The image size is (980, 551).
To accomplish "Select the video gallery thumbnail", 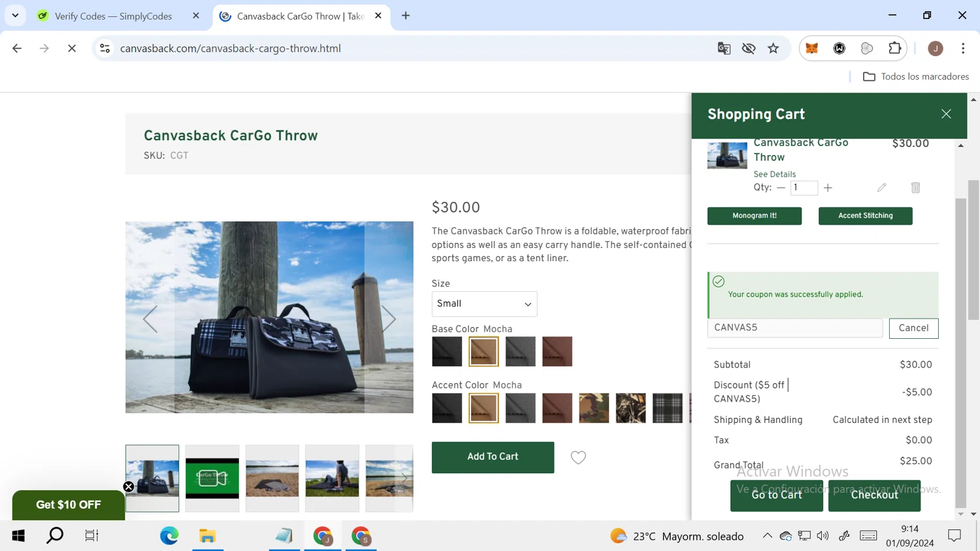I will pyautogui.click(x=212, y=478).
